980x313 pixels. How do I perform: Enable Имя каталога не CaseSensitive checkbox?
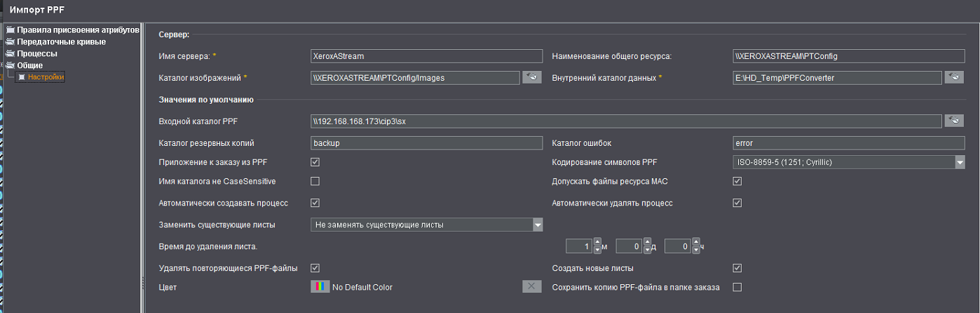point(315,181)
